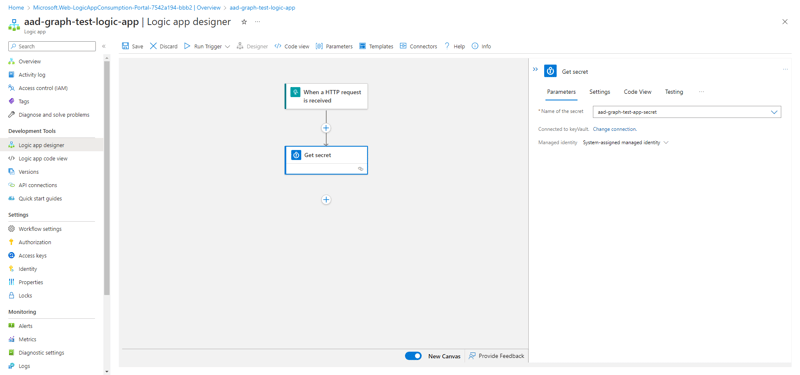The width and height of the screenshot is (800, 375).
Task: Click the Authorization key icon
Action: [12, 242]
